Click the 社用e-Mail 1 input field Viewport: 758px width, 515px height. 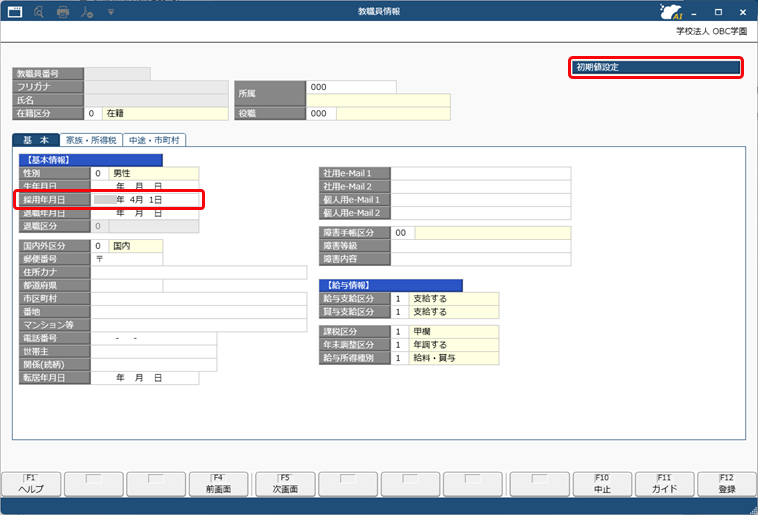click(480, 174)
